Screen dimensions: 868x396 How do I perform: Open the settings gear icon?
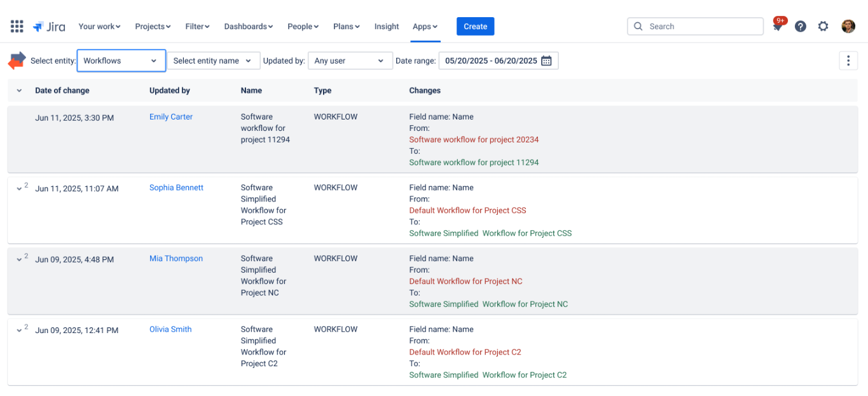[x=823, y=26]
